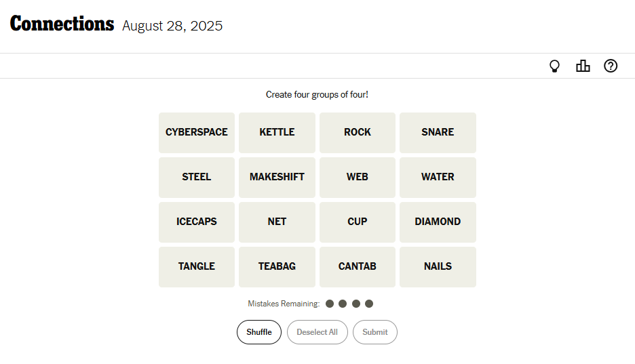635x364 pixels.
Task: Select the KETTLE word tile
Action: coord(277,132)
